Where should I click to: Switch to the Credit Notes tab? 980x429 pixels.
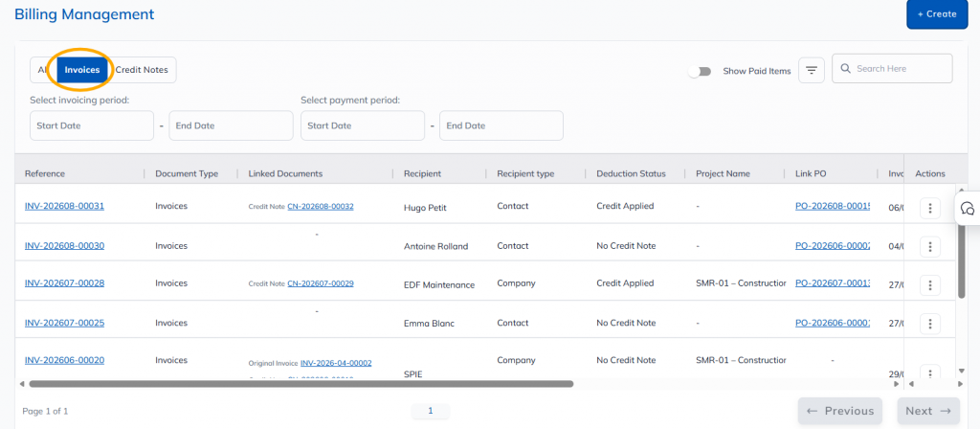pos(142,70)
